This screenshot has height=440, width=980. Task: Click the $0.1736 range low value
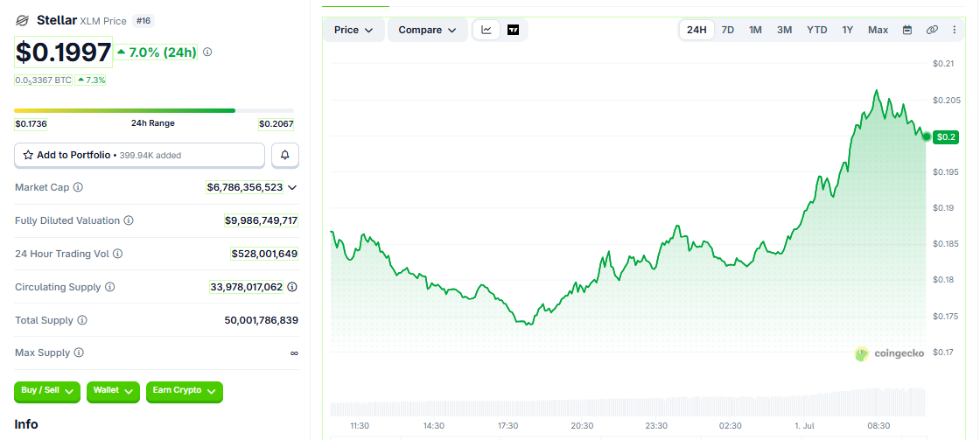coord(31,123)
